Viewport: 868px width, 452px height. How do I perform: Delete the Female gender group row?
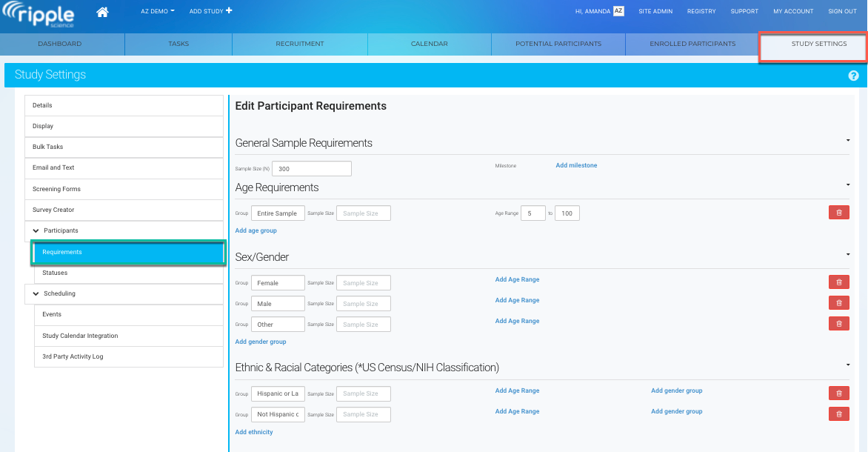[x=838, y=282]
